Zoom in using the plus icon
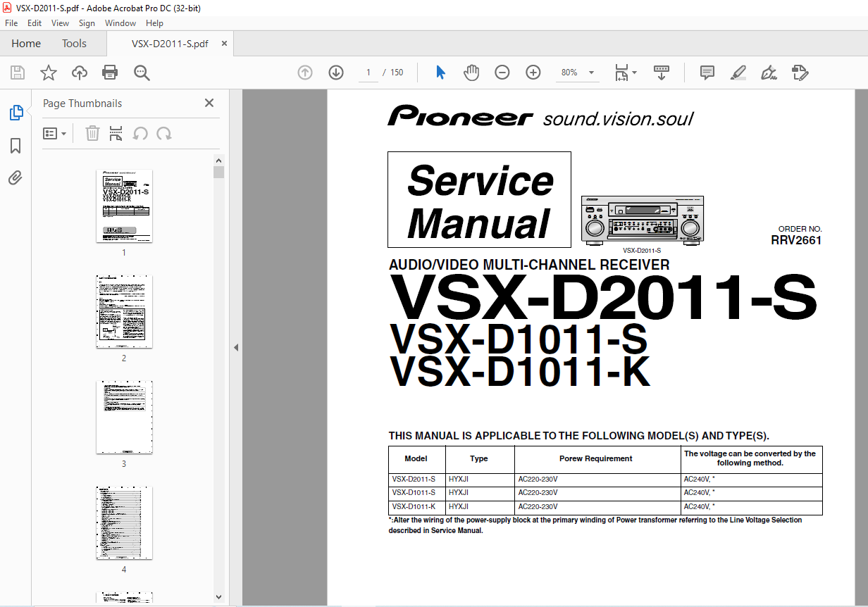The image size is (868, 607). [x=533, y=73]
